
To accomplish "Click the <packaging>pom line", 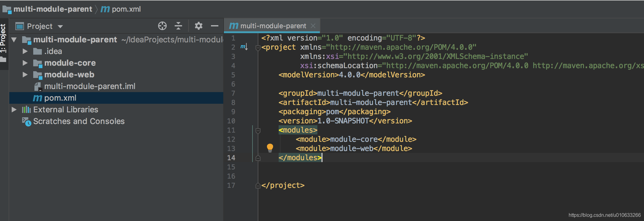I will (x=334, y=112).
